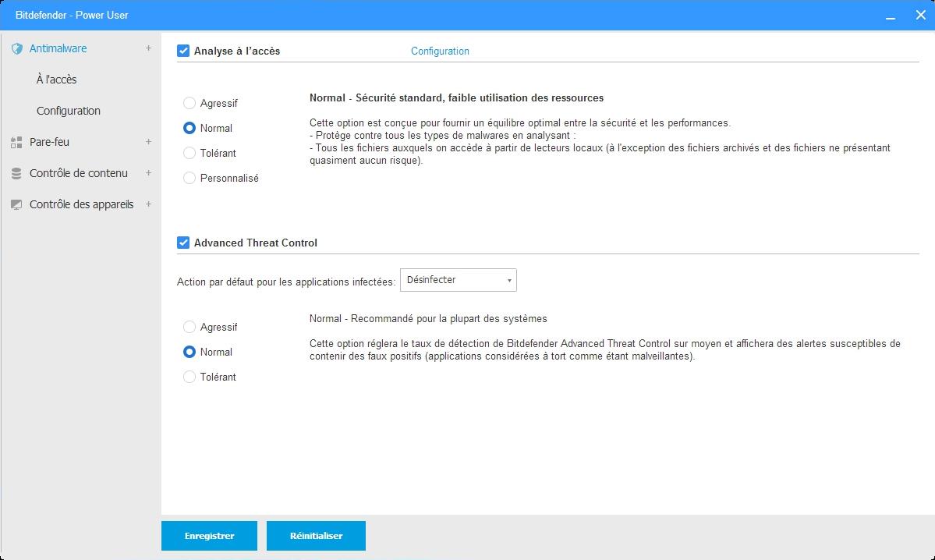Image resolution: width=935 pixels, height=560 pixels.
Task: Select Tolérant for on-access scanning
Action: 189,154
